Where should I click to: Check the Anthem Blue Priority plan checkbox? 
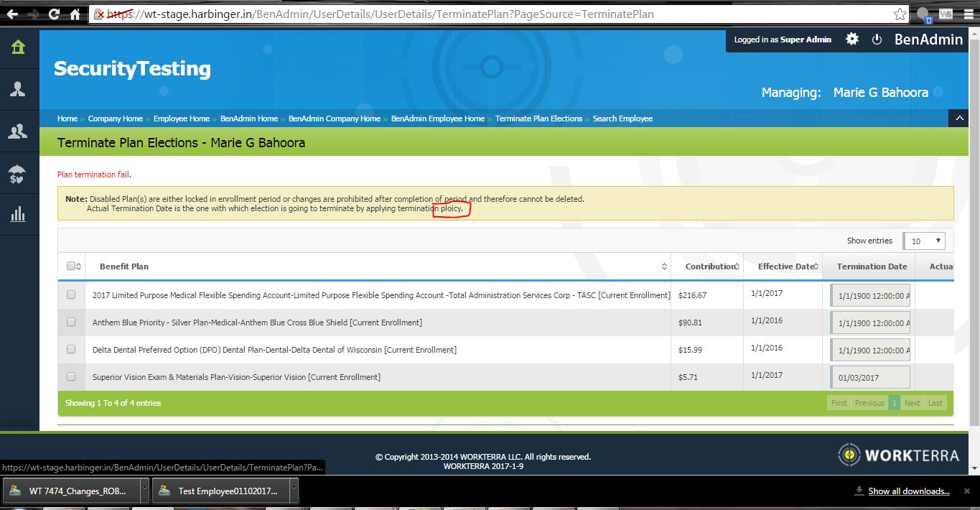tap(71, 323)
